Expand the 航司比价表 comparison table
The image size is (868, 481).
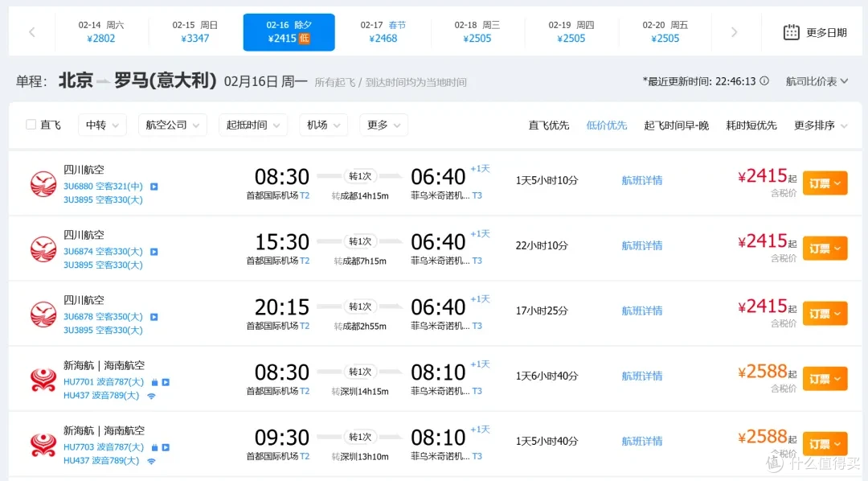[817, 81]
